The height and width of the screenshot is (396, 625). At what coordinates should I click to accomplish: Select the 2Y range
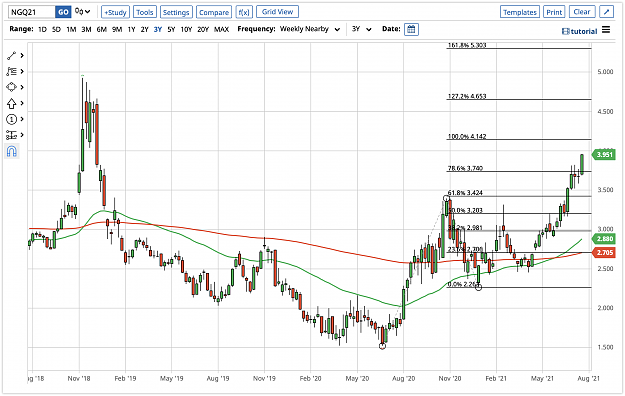pyautogui.click(x=144, y=29)
